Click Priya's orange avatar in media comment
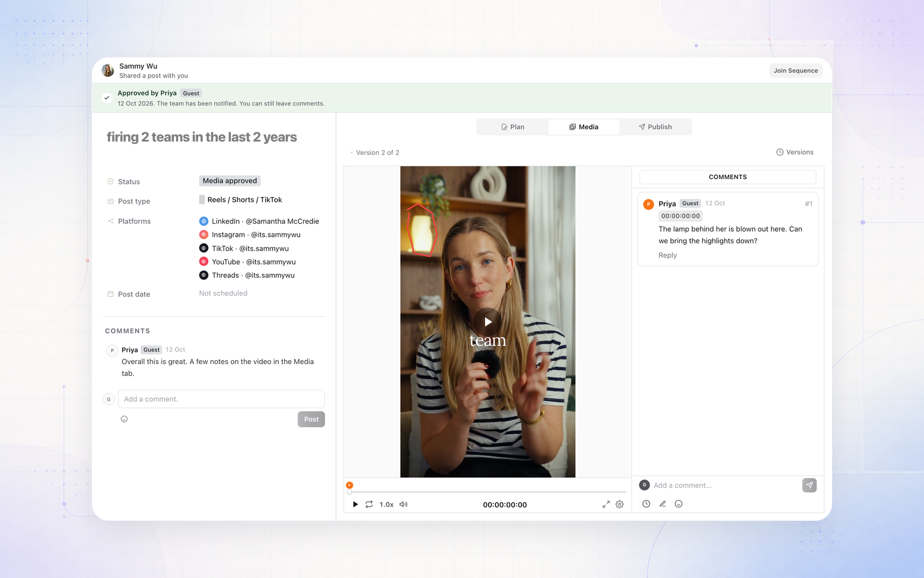 (649, 204)
